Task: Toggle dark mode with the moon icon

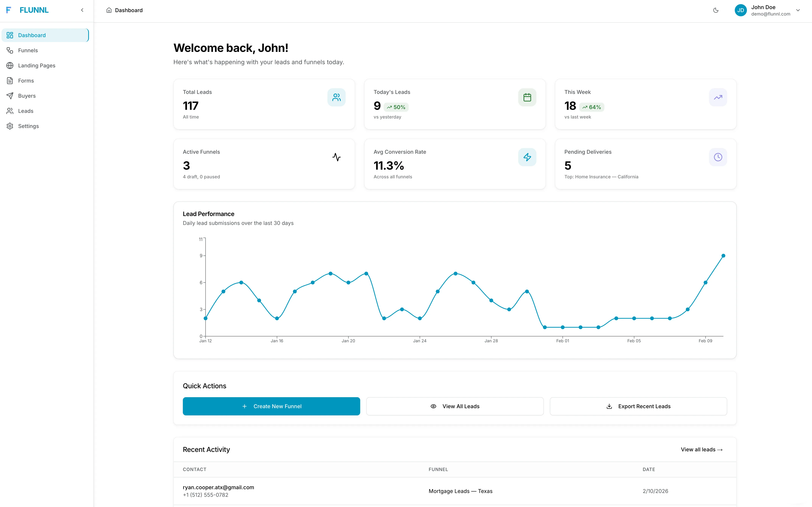Action: tap(716, 10)
